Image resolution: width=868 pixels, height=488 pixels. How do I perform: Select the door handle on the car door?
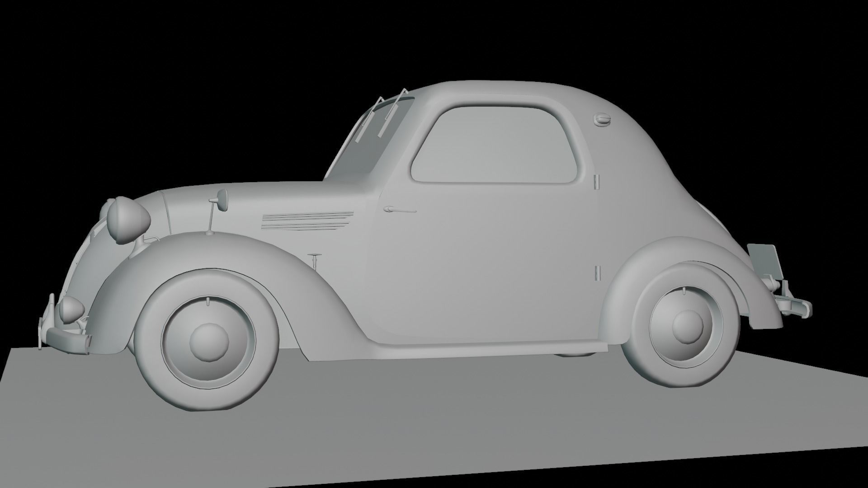point(400,210)
